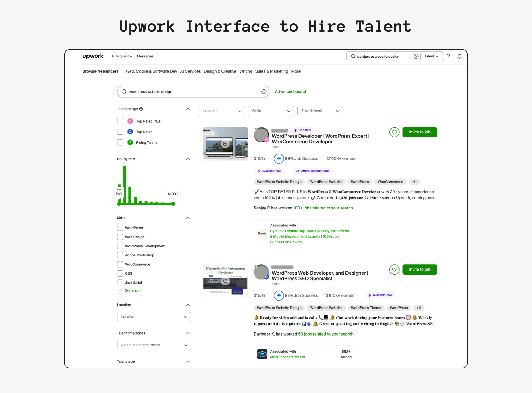Tick the WooCommerce skill checkbox

tap(120, 264)
